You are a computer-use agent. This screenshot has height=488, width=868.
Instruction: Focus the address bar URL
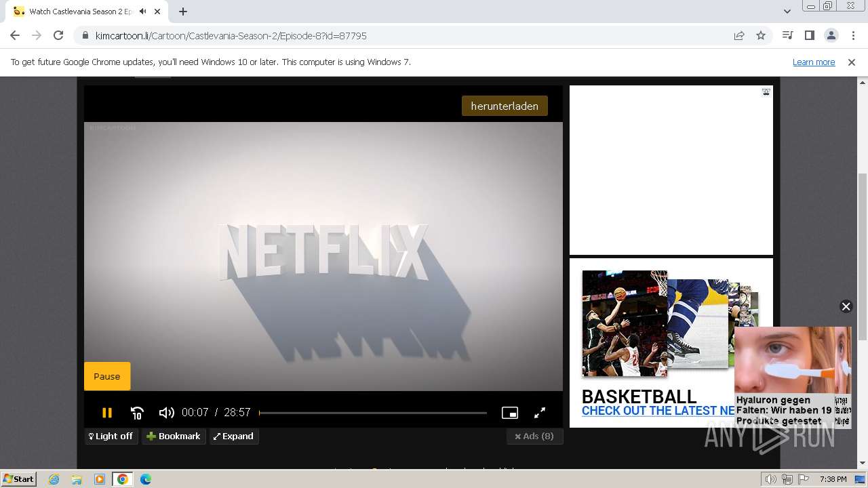coord(231,35)
